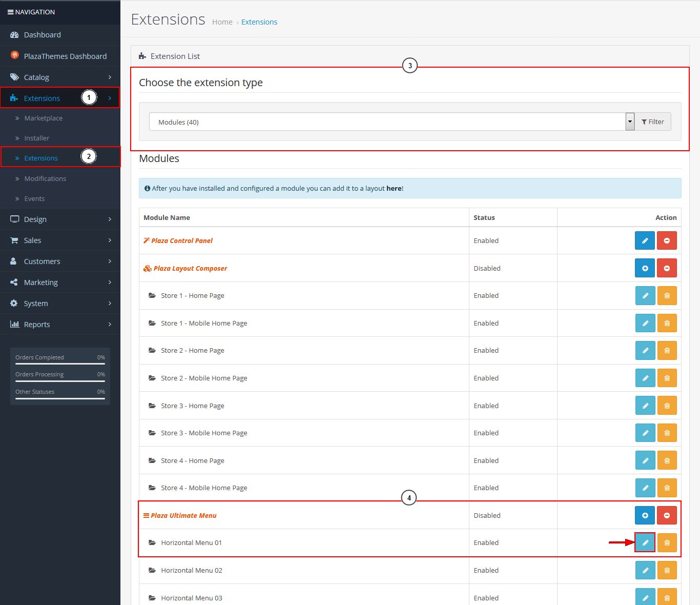Delete Horizontal Menu 01
The height and width of the screenshot is (605, 700).
[x=667, y=542]
